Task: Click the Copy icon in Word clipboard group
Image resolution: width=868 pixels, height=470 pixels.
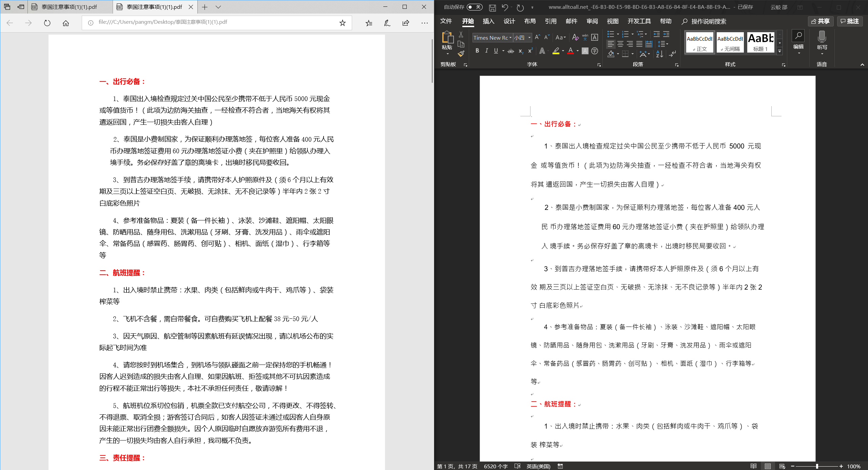Action: click(x=461, y=44)
